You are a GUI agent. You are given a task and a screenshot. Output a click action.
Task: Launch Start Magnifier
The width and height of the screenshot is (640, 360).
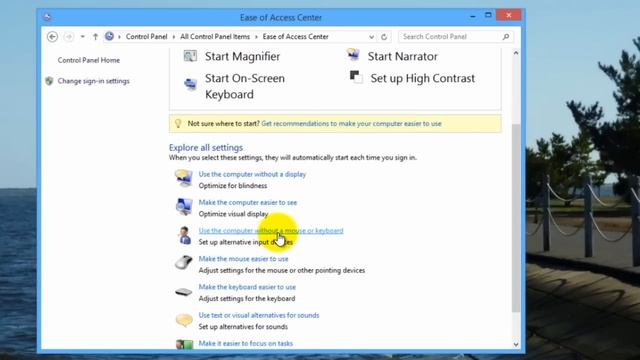242,56
